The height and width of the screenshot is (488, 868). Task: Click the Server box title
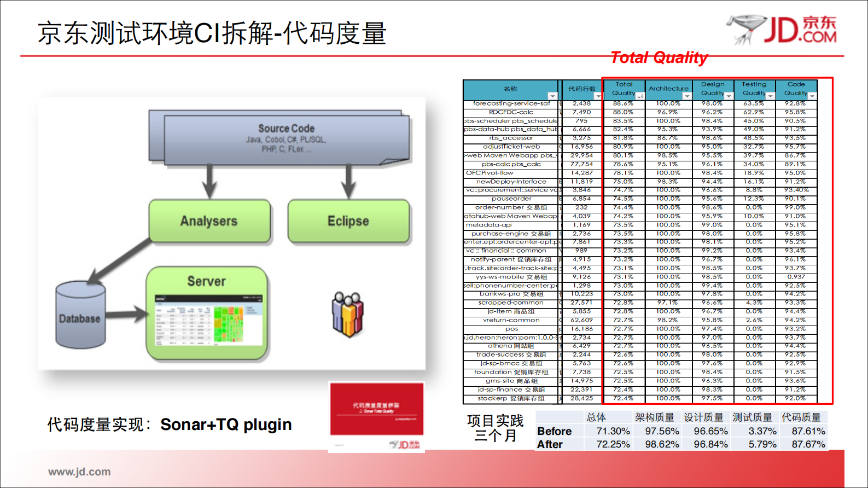206,281
